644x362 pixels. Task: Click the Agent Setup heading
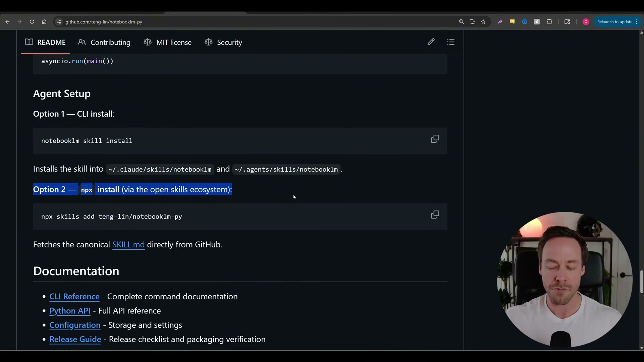point(62,94)
